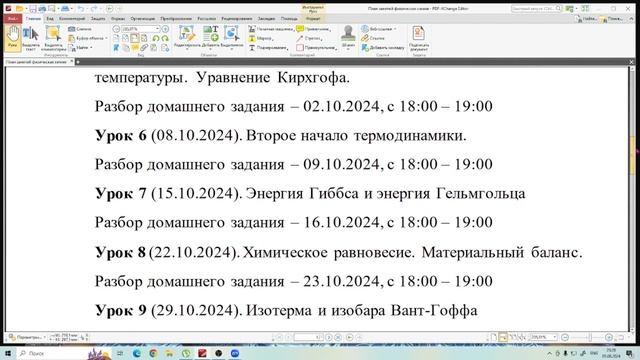Open the Find (Найти) dropdown in ribbon
This screenshot has width=640, height=360.
[80, 48]
